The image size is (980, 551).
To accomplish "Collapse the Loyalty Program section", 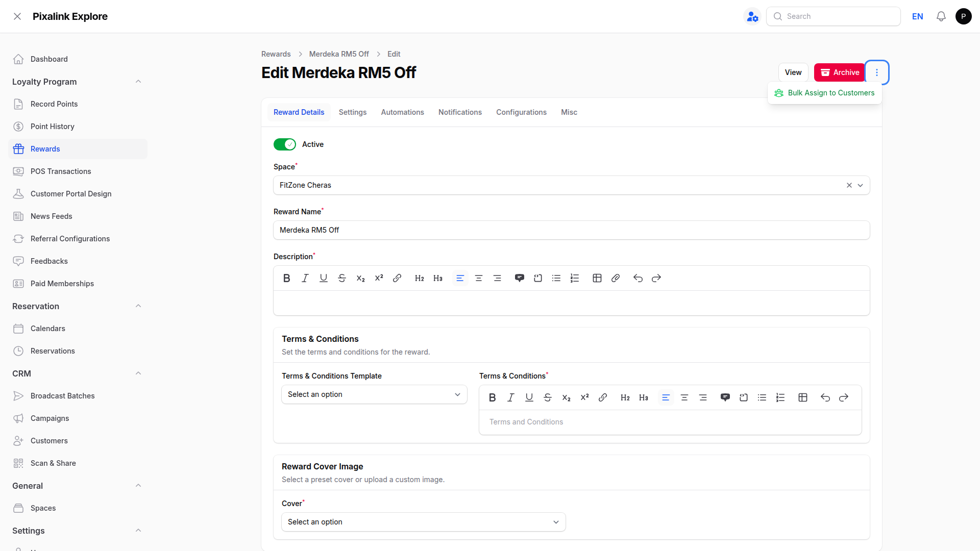I will [138, 82].
